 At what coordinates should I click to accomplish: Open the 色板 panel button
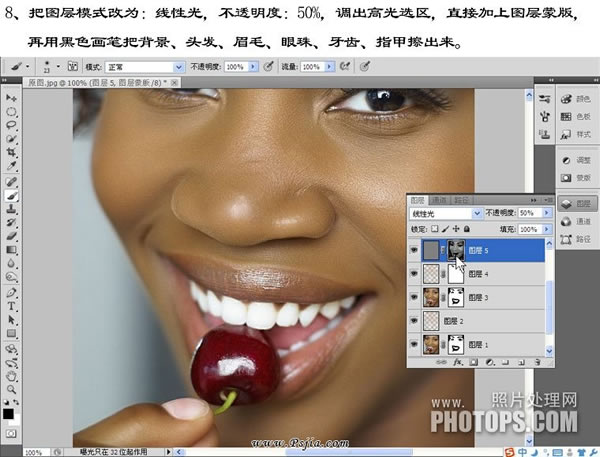(x=576, y=117)
